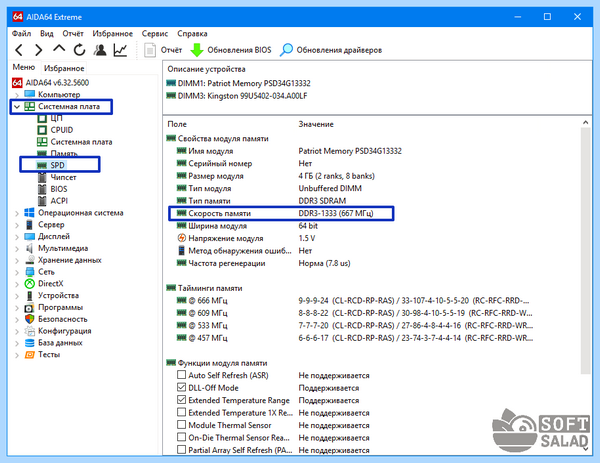Click the Безопасность shield icon
This screenshot has height=463, width=600.
click(29, 319)
